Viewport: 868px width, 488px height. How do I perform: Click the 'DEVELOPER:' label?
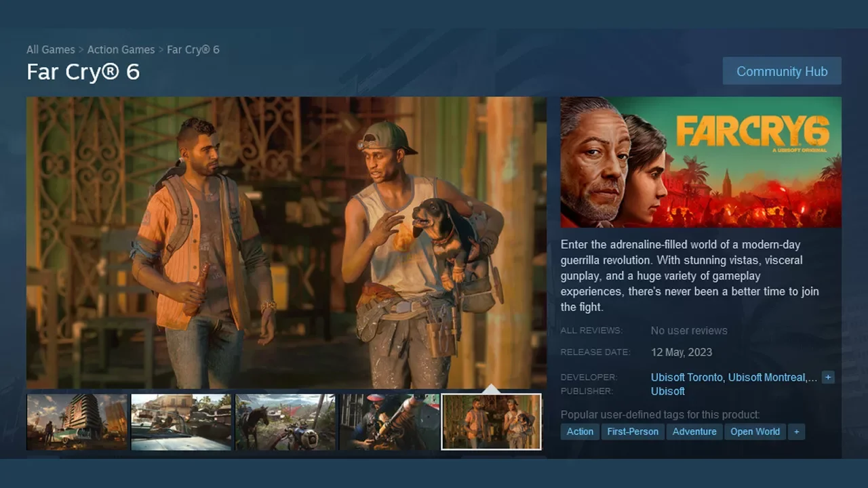point(589,378)
